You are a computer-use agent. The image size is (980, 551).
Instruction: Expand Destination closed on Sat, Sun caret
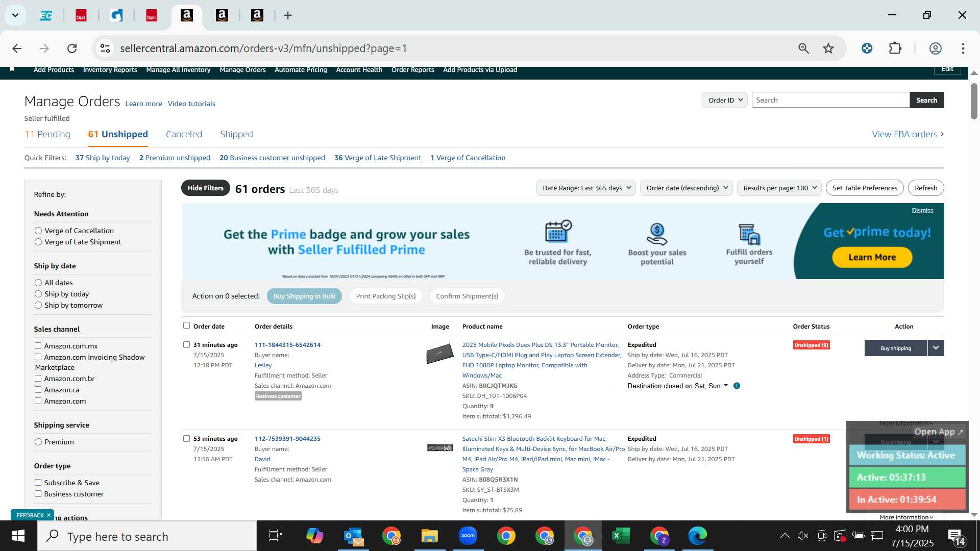[x=726, y=386]
